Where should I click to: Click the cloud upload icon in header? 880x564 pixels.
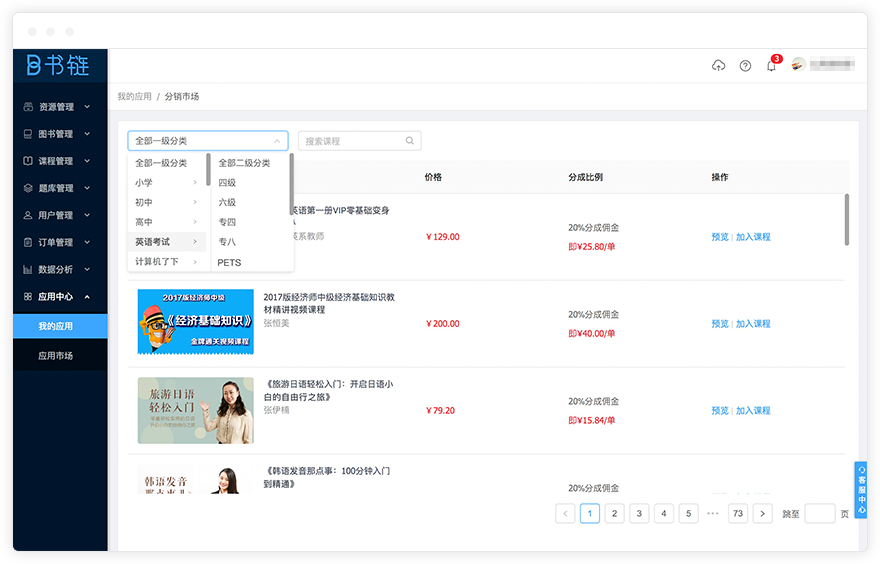click(x=718, y=66)
